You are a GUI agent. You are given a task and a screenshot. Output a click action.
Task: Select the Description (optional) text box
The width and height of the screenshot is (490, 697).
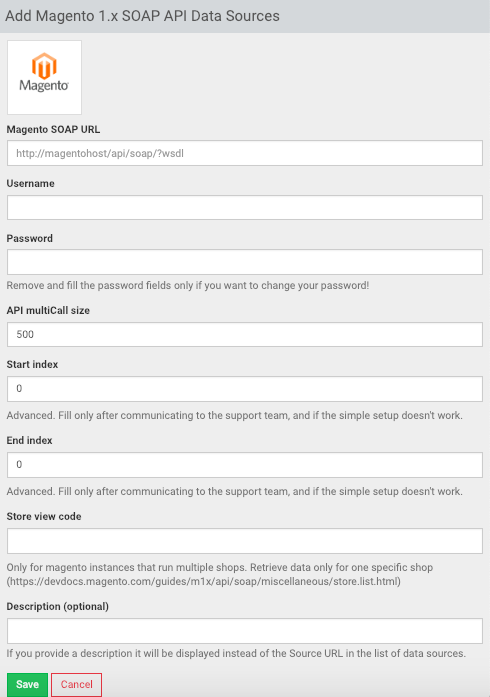(245, 631)
